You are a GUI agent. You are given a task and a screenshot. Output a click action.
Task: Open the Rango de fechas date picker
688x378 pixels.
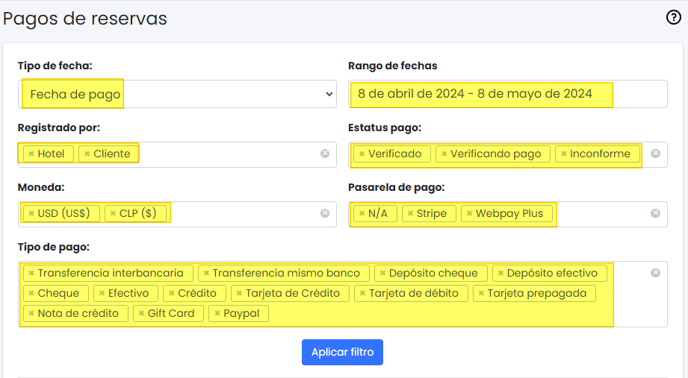click(508, 94)
